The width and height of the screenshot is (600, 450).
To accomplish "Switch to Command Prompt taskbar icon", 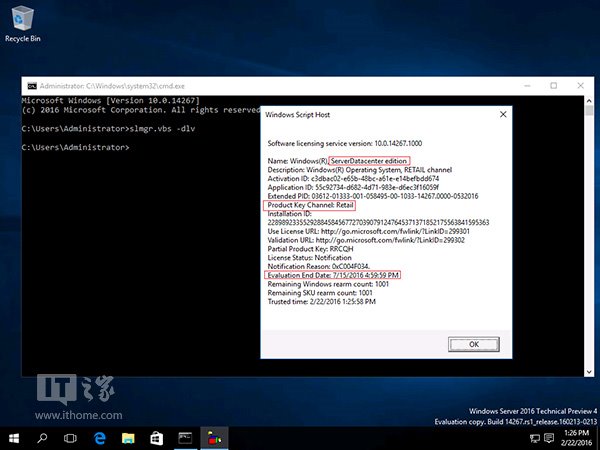I will click(x=185, y=438).
